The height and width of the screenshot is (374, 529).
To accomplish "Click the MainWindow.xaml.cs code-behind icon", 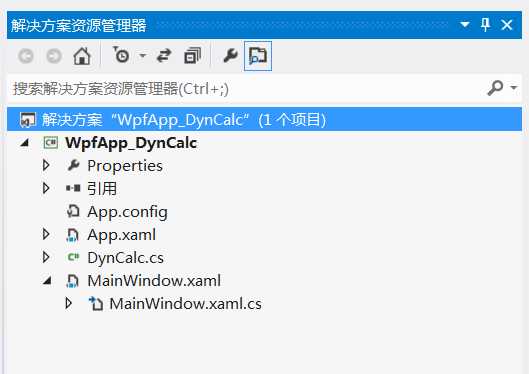I will (x=95, y=303).
